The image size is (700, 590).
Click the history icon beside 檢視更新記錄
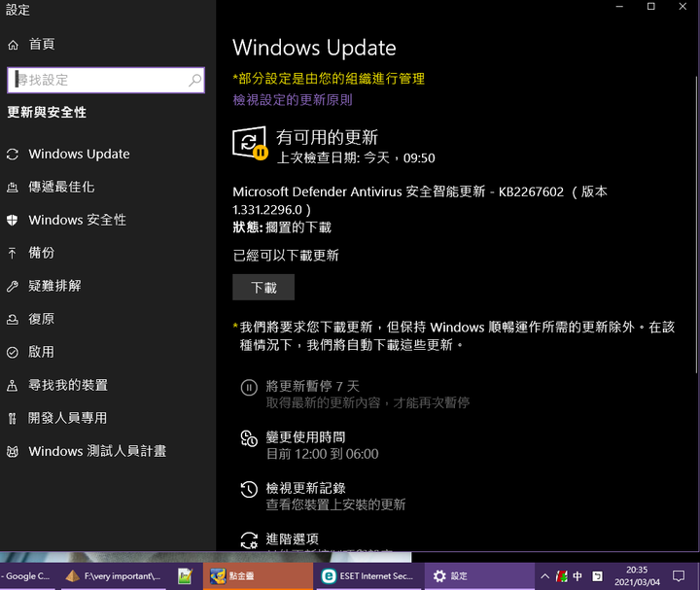click(x=249, y=489)
